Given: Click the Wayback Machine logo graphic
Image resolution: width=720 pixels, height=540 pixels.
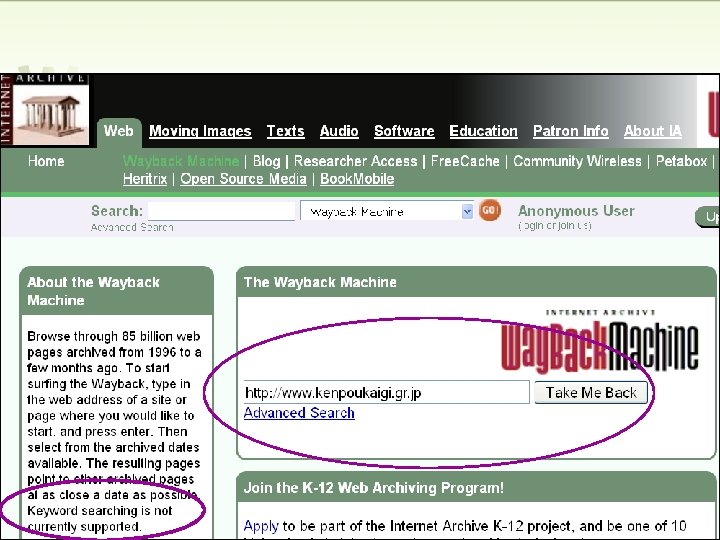Looking at the screenshot, I should pos(600,342).
